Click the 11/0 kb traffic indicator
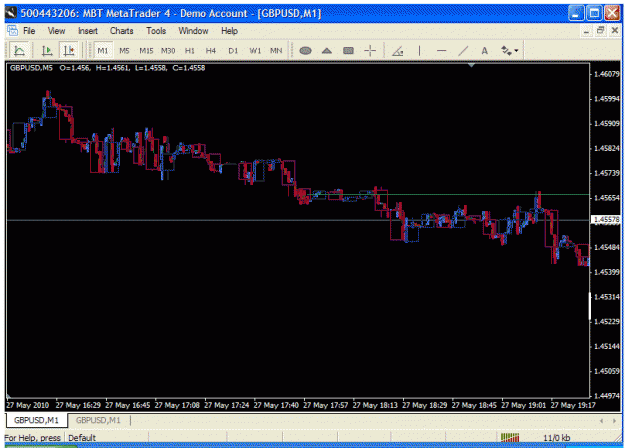Viewport: 625px width, 448px height. coord(556,438)
